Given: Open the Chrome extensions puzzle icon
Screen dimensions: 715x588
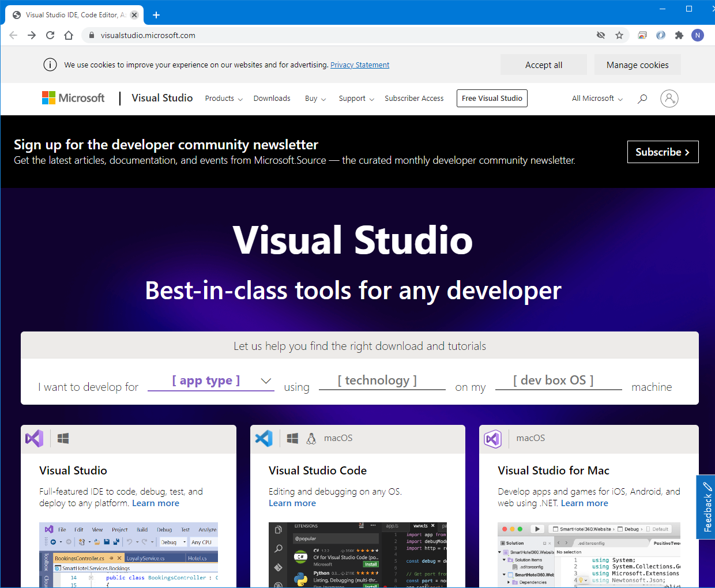Looking at the screenshot, I should pyautogui.click(x=679, y=35).
